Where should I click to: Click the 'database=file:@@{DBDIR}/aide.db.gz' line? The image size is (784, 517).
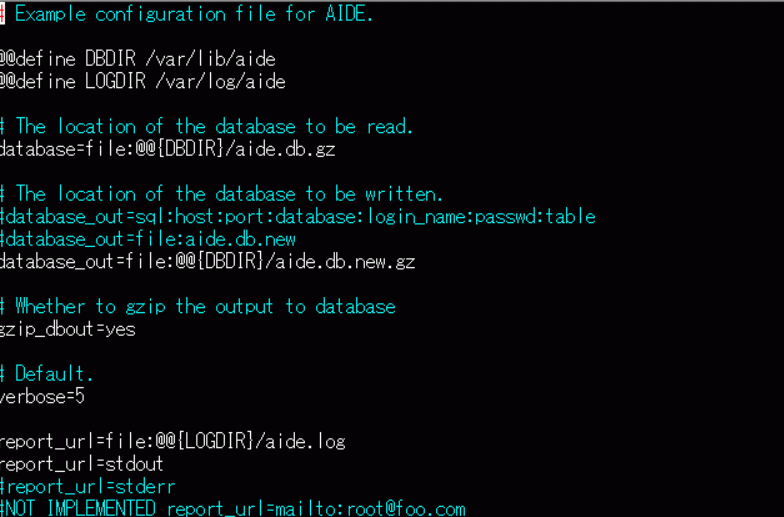[168, 149]
